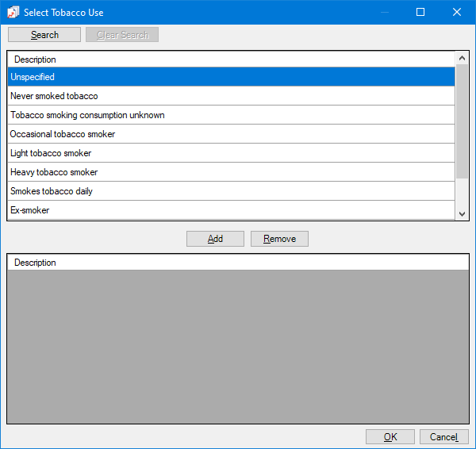Dismiss dialog with Cancel button
This screenshot has height=449, width=476.
tap(443, 437)
